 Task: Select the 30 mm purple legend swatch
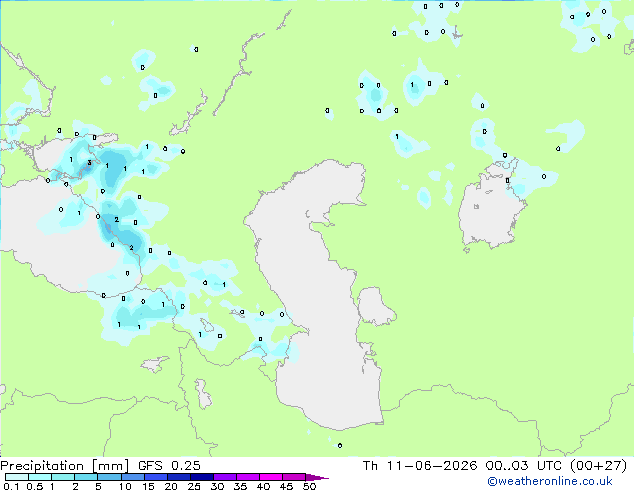pyautogui.click(x=224, y=477)
